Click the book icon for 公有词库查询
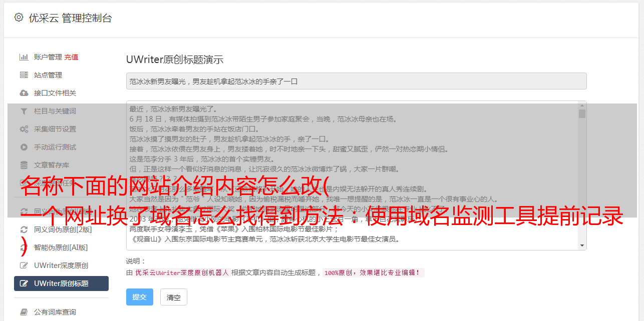Screen dimensions: 644x321 (x=24, y=312)
